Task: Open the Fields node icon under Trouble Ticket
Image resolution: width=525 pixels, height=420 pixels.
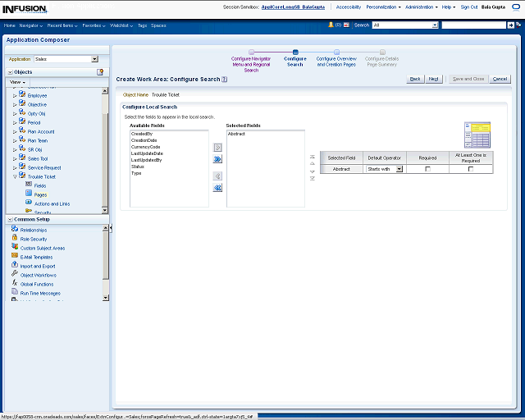Action: click(29, 185)
